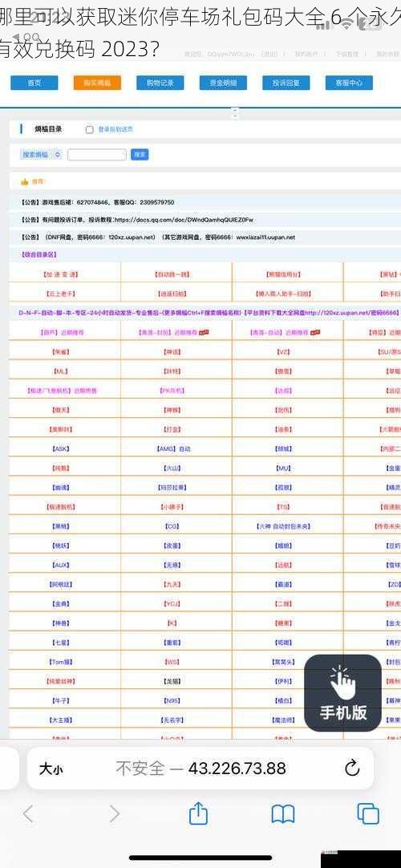Open the Safari share sheet
This screenshot has width=401, height=868.
198,813
